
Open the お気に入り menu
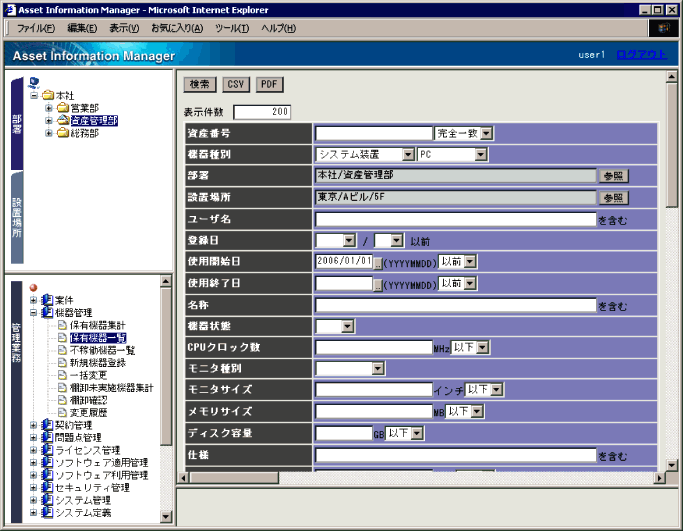(x=176, y=28)
